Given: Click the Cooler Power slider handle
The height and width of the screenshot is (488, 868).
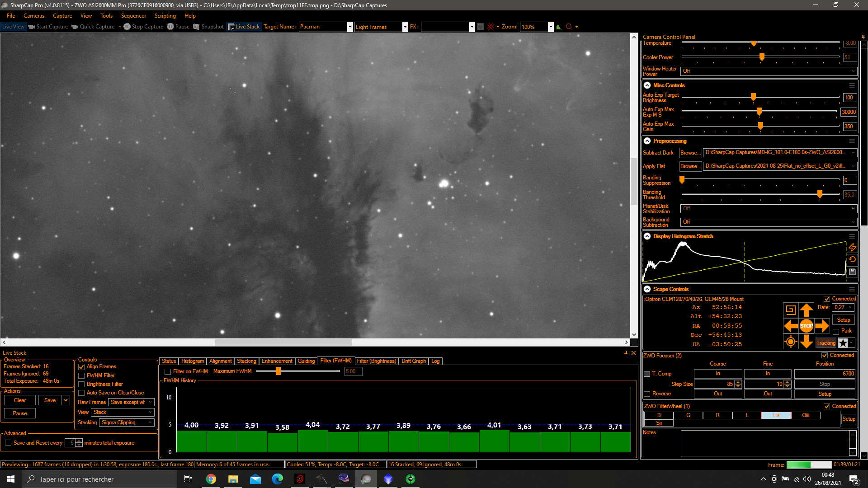Looking at the screenshot, I should pos(762,57).
